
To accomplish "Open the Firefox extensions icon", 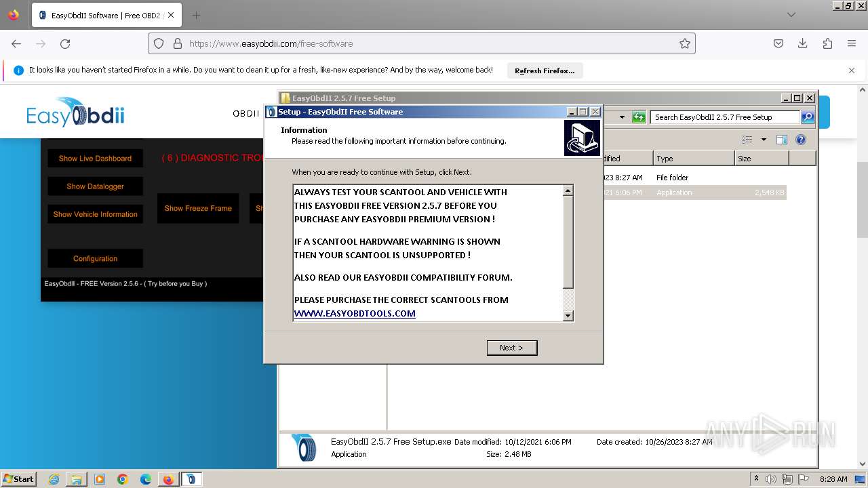I will (827, 43).
